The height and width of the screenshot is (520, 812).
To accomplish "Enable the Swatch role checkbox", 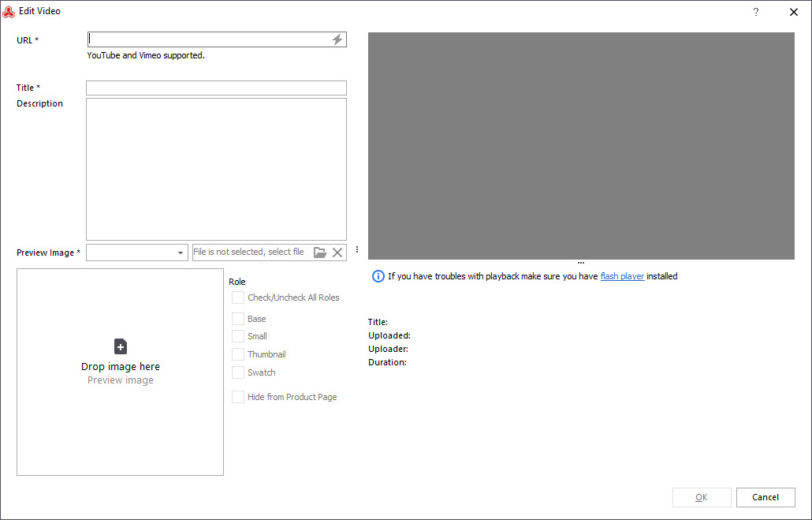I will point(238,372).
